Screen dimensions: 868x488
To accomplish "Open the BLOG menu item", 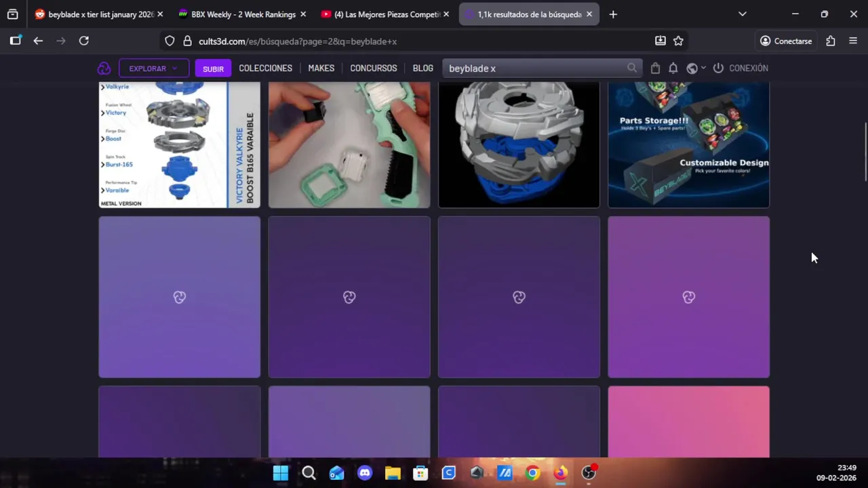I will (422, 68).
